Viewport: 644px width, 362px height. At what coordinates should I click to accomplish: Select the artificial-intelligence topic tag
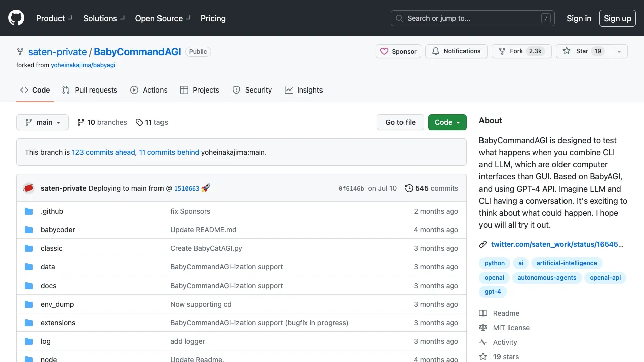coord(567,263)
